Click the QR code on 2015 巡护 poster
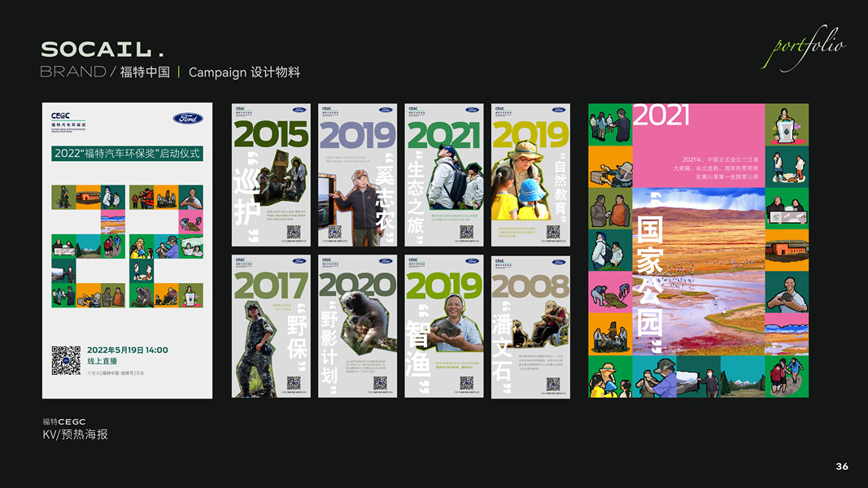This screenshot has width=868, height=488. 294,231
